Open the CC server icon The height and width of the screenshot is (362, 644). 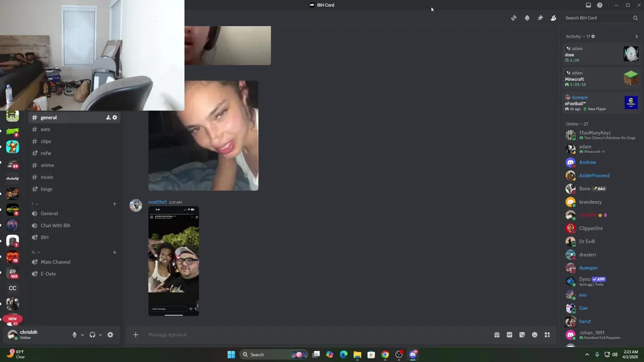coord(13,288)
